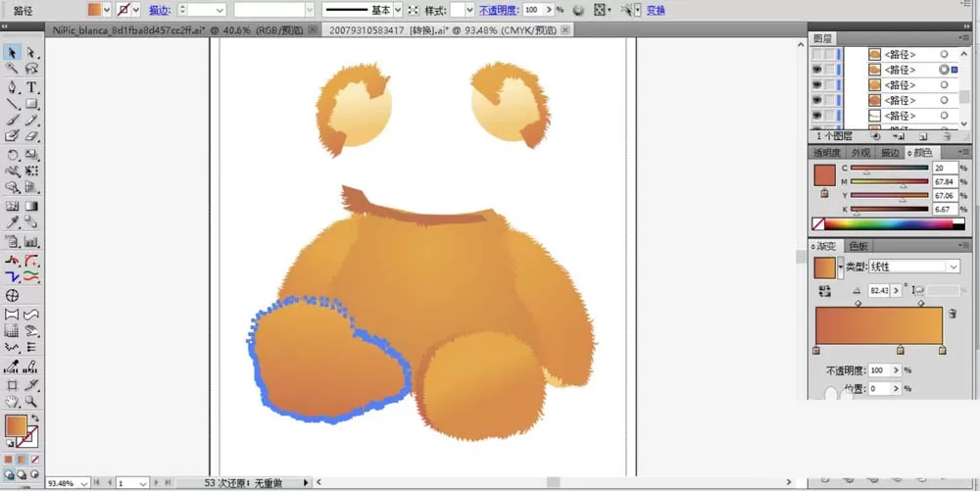Screen dimensions: 980x491
Task: Toggle eye on the fifth path layer
Action: coord(817,116)
